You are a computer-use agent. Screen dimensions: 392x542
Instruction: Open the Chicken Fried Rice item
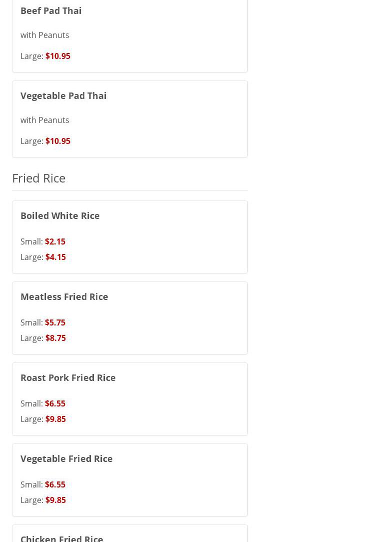pos(62,538)
